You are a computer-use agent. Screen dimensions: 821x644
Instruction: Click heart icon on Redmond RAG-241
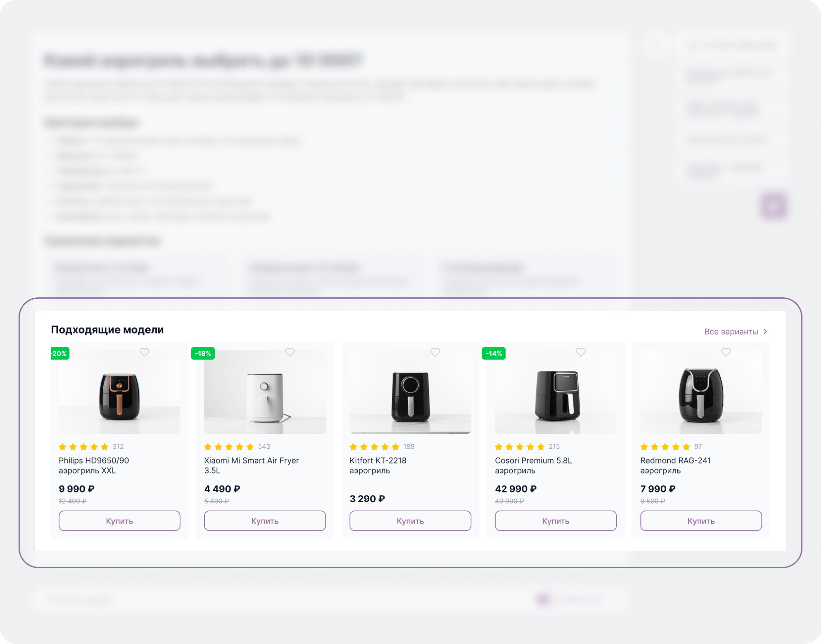click(x=726, y=352)
